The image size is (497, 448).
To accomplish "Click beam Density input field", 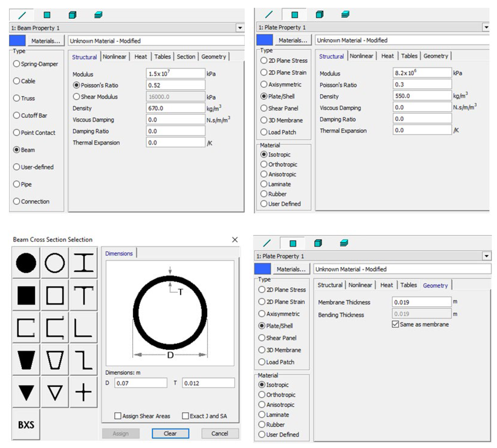I will click(175, 108).
